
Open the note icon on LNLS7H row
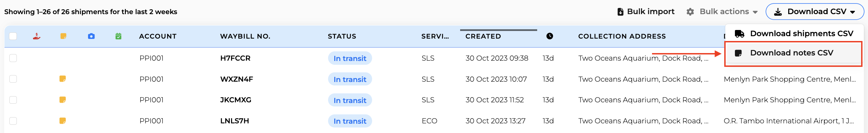click(63, 121)
